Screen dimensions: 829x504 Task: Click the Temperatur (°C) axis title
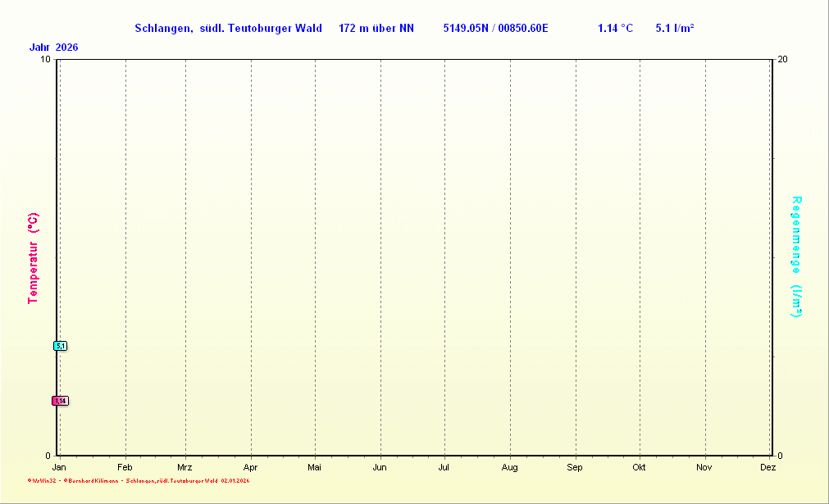coord(34,258)
